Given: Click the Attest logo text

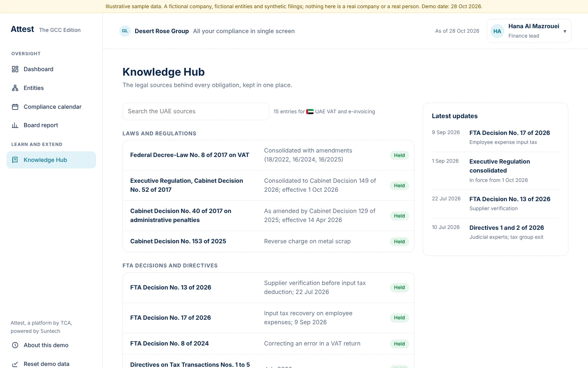Looking at the screenshot, I should [x=22, y=29].
